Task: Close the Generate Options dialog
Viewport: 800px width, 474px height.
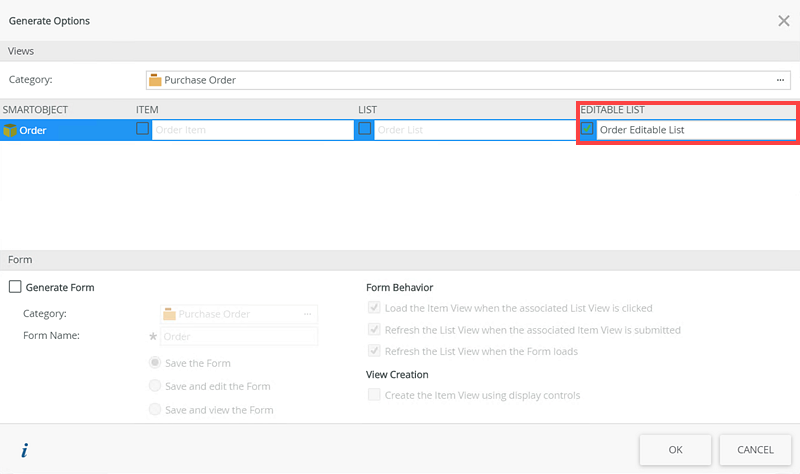Action: point(783,20)
